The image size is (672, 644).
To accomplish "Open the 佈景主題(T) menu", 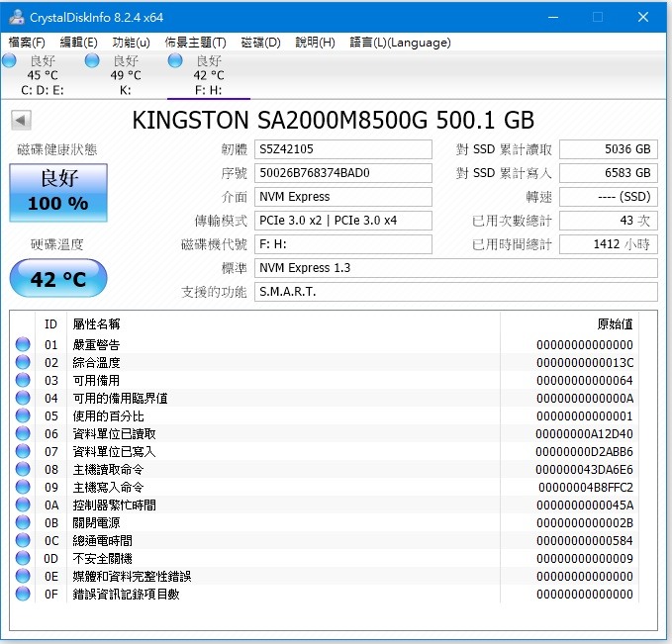I will pos(195,43).
